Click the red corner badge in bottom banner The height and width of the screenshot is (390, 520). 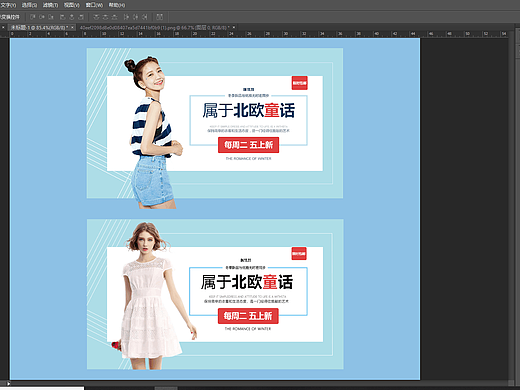coord(299,254)
